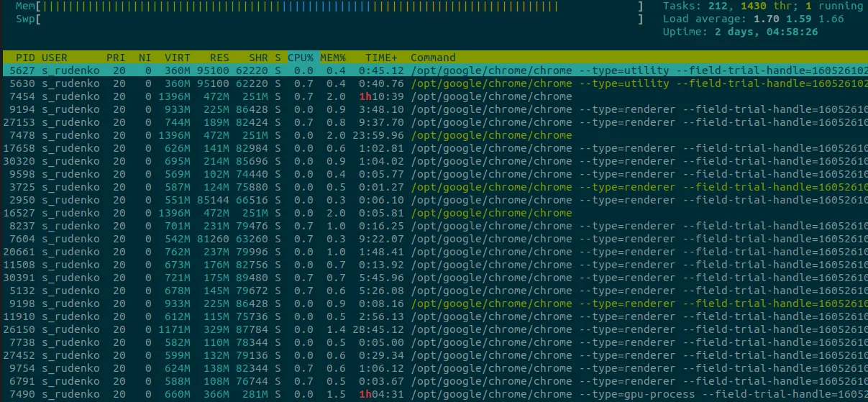Select process row with PID 16527
Viewport: 868px width, 402px height.
pos(434,213)
